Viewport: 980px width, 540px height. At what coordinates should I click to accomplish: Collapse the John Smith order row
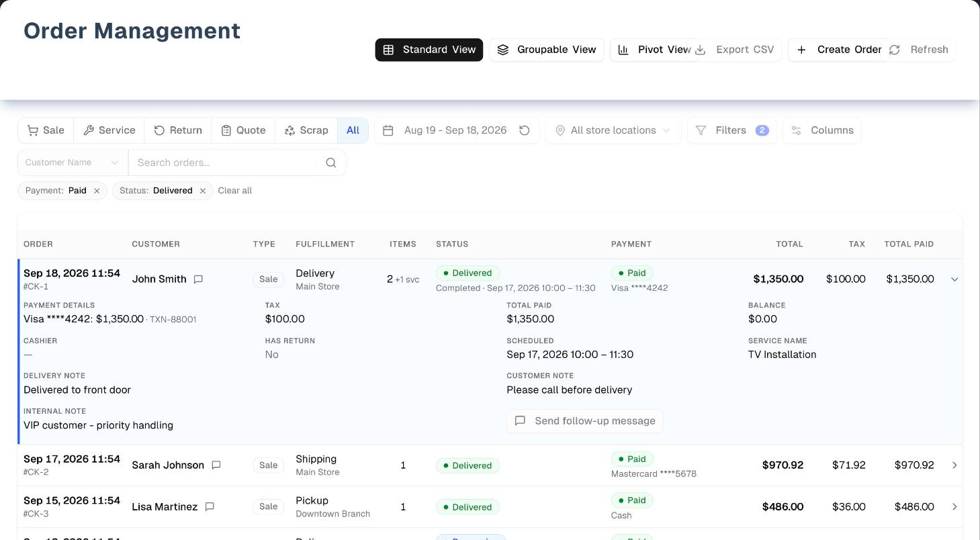coord(954,279)
